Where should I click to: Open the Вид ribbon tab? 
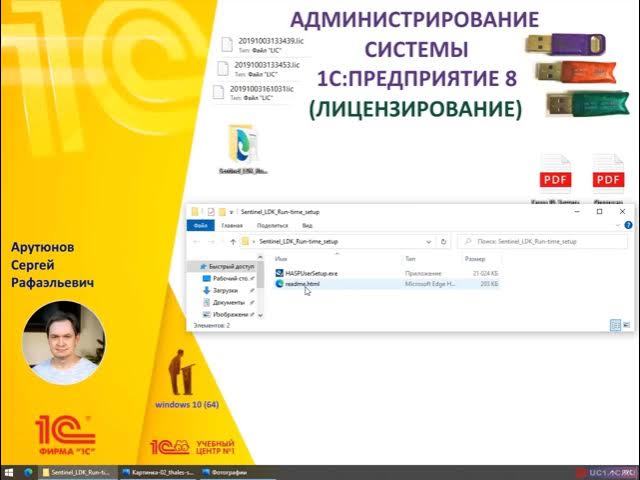tap(307, 225)
